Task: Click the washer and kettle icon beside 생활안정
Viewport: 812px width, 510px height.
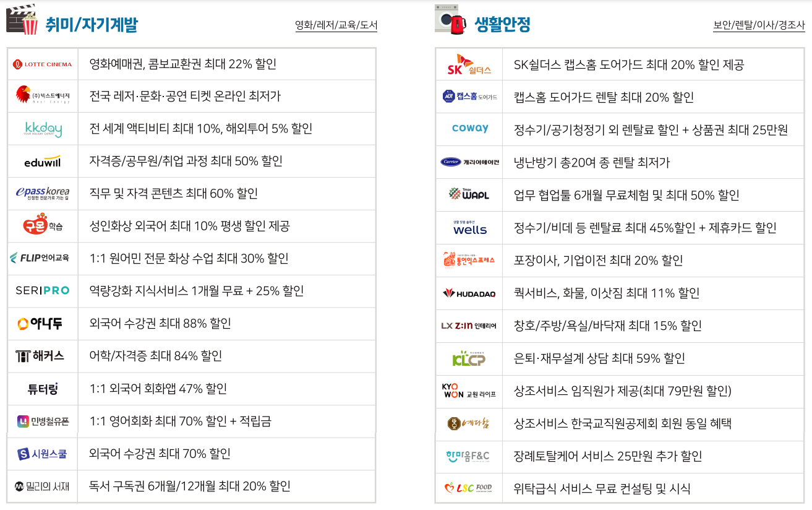Action: [451, 19]
